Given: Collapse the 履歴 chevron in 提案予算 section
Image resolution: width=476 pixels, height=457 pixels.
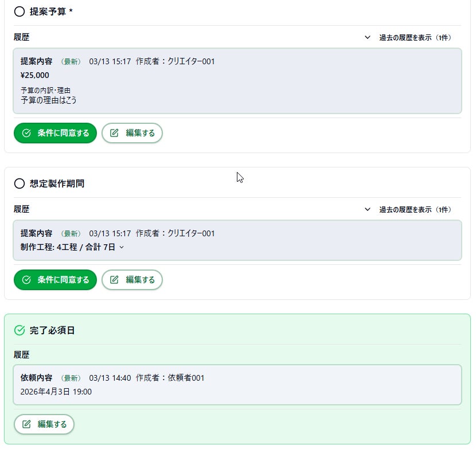Looking at the screenshot, I should click(368, 37).
